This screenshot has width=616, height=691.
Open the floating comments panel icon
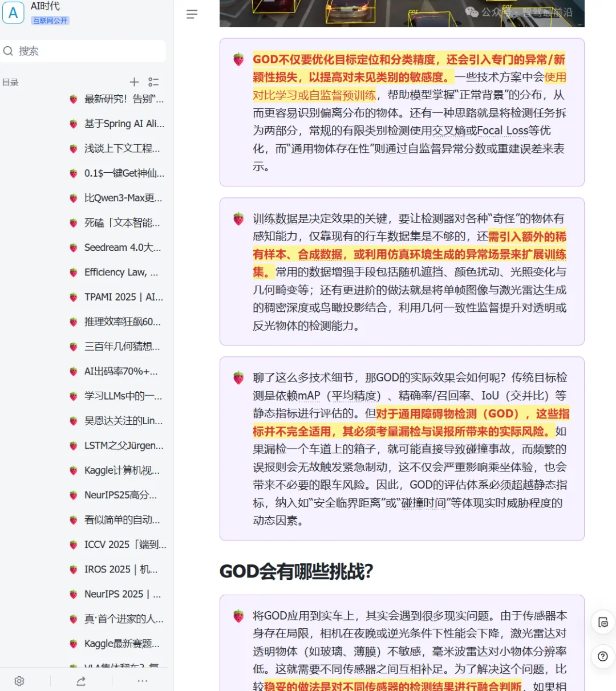click(x=602, y=623)
